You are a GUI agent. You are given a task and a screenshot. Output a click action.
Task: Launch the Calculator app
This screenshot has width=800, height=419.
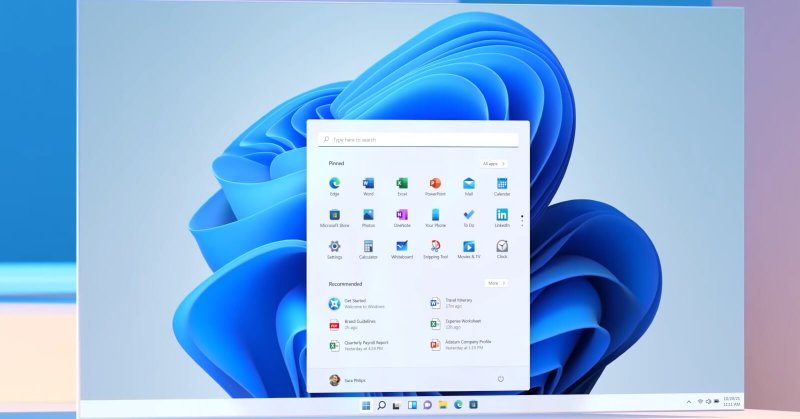[368, 250]
